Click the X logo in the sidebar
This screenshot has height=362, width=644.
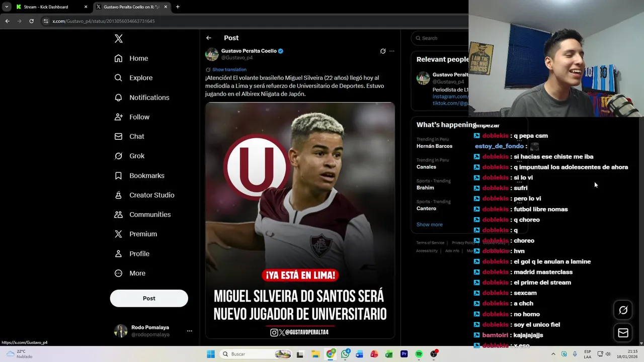pos(118,39)
